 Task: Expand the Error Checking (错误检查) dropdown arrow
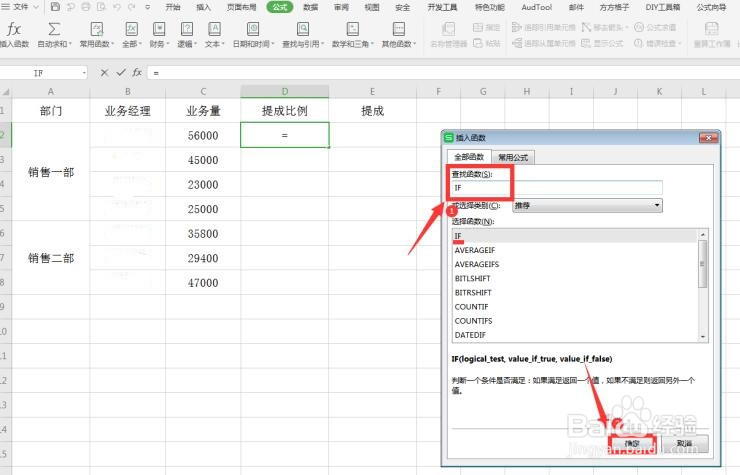[680, 44]
